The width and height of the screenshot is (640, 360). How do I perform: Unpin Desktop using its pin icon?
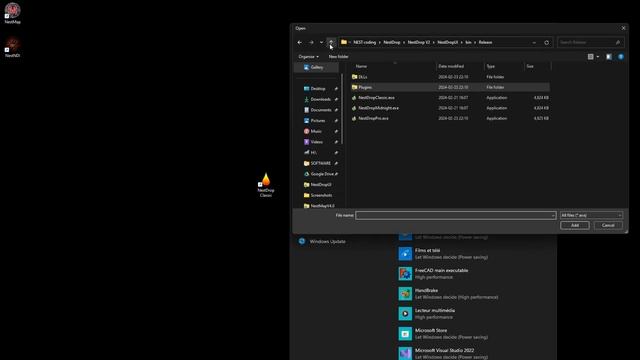pyautogui.click(x=336, y=89)
